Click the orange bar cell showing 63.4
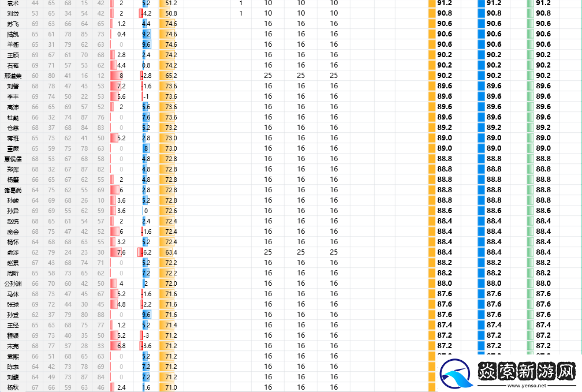Image resolution: width=582 pixels, height=392 pixels. [x=170, y=252]
